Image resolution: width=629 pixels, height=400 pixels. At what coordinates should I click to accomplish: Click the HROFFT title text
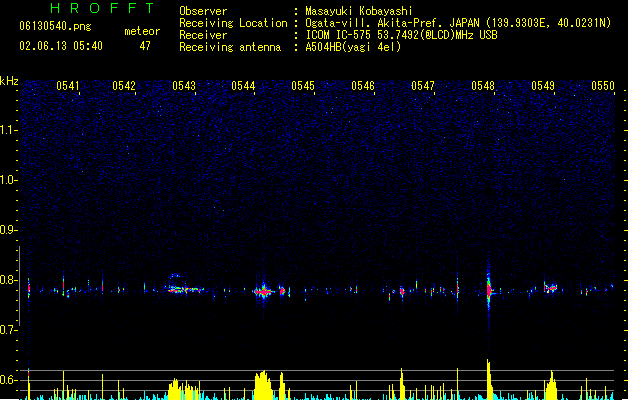pyautogui.click(x=102, y=8)
